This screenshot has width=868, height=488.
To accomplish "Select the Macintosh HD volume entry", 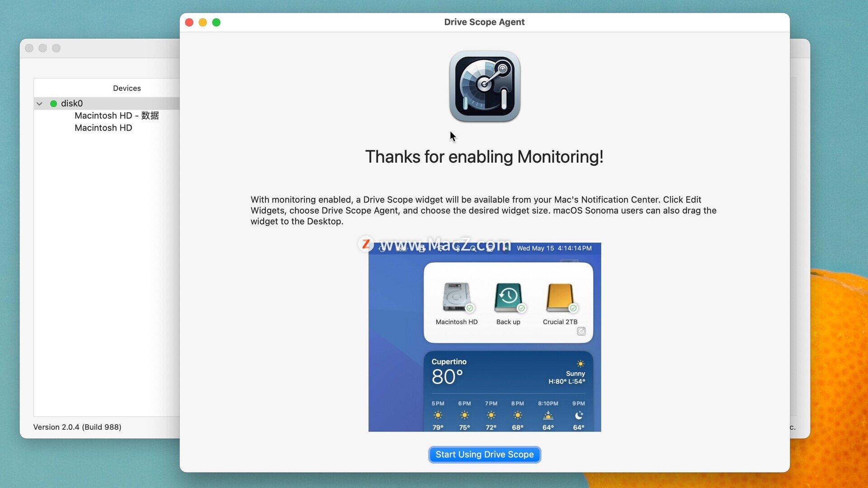I will (103, 128).
